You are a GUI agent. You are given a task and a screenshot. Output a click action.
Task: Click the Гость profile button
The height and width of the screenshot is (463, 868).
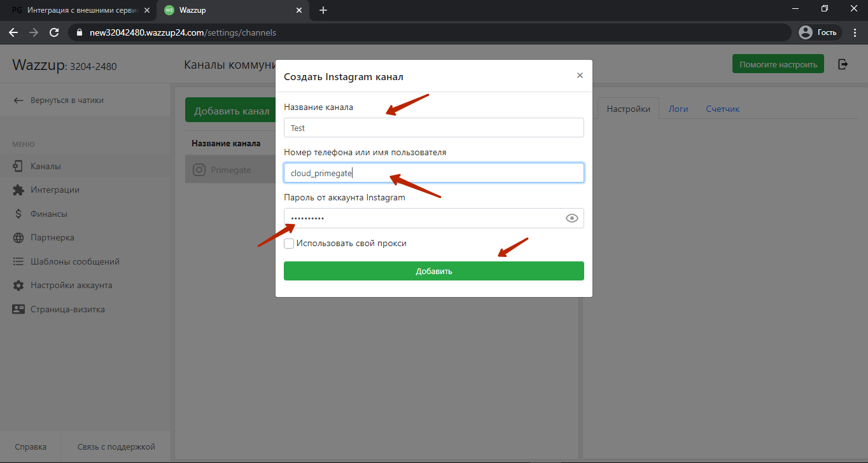click(820, 32)
